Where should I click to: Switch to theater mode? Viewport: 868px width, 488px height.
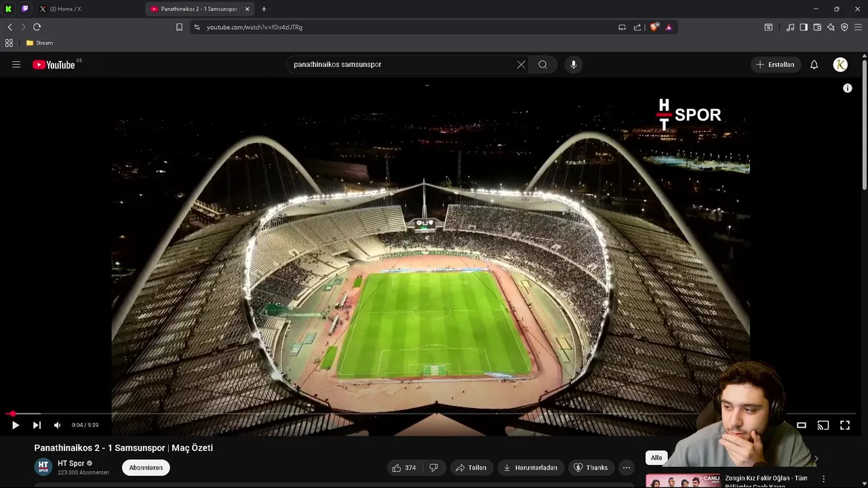click(x=801, y=425)
